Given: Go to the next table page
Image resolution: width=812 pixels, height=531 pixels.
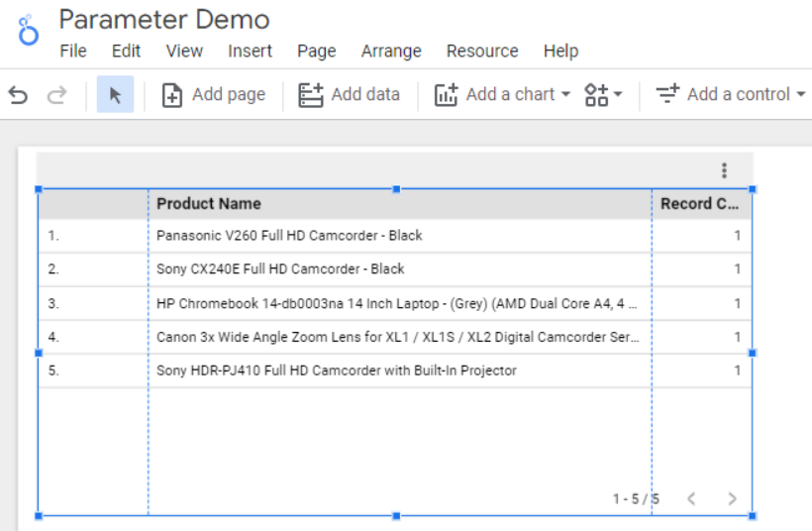Looking at the screenshot, I should (x=732, y=499).
